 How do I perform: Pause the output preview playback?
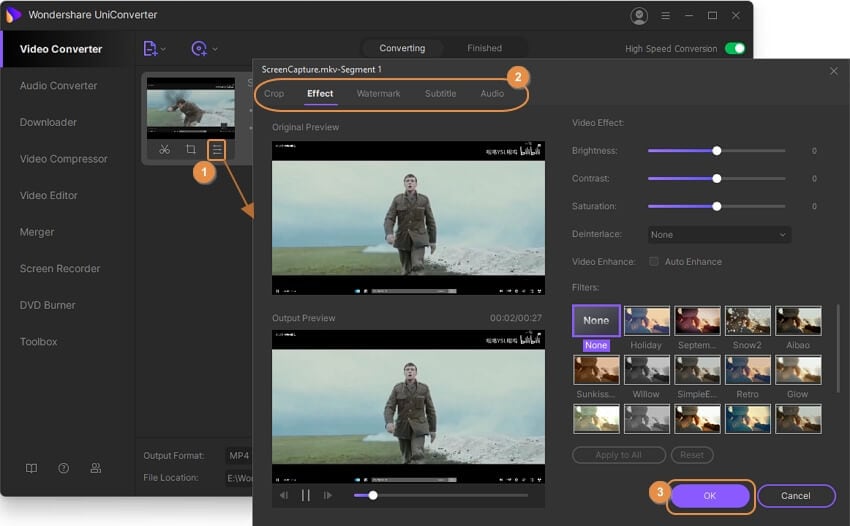[x=306, y=495]
